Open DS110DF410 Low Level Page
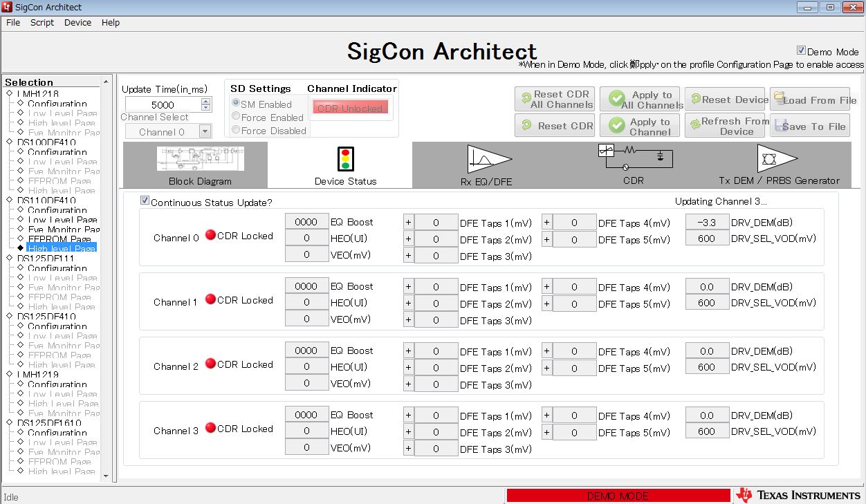866x504 pixels. pos(62,219)
